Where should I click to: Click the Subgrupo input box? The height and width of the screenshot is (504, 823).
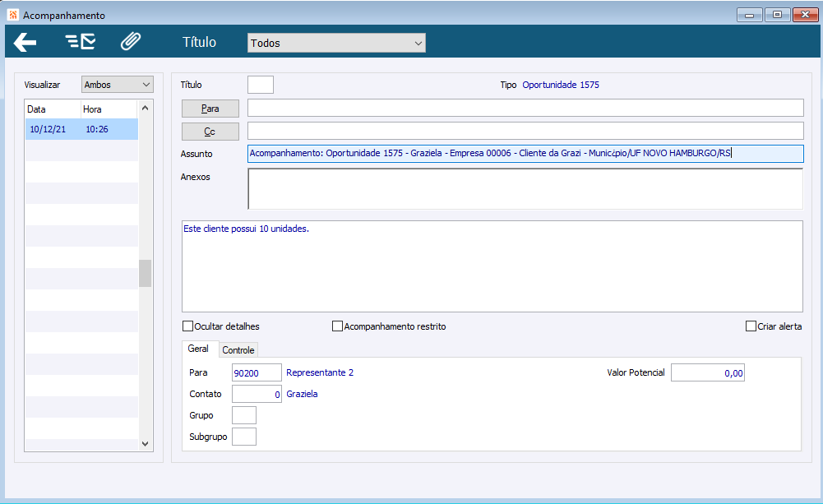click(244, 437)
